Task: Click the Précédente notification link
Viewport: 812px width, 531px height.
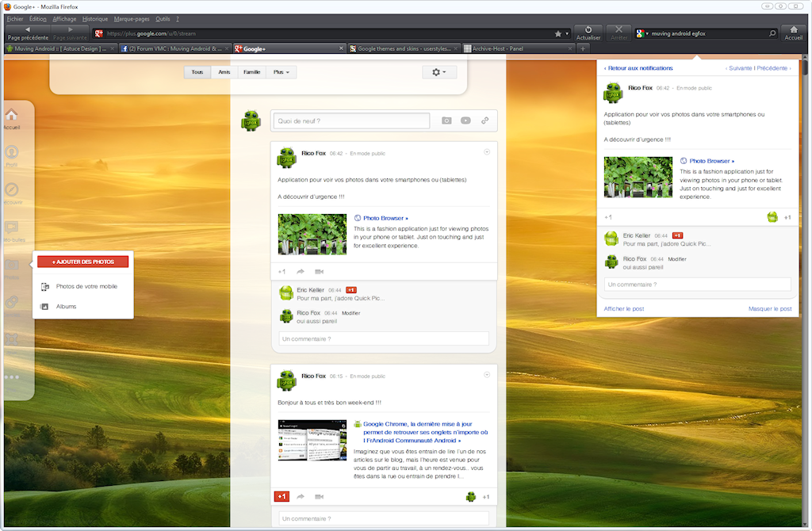Action: click(x=772, y=68)
